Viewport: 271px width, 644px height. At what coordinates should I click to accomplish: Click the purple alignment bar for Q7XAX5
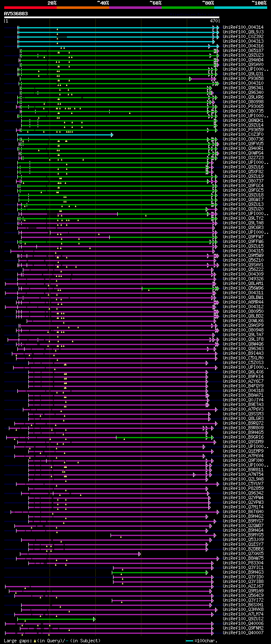point(80,554)
